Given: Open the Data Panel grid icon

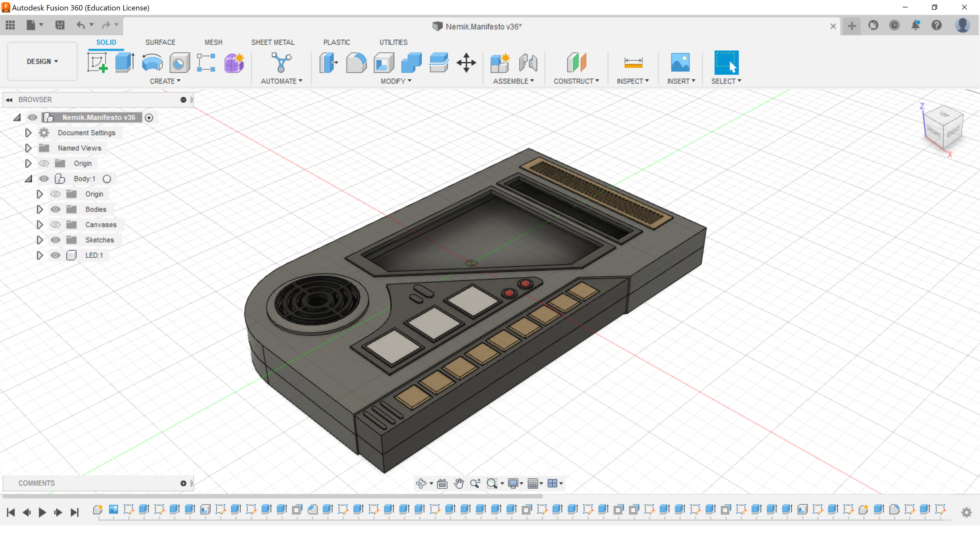Looking at the screenshot, I should coord(10,25).
